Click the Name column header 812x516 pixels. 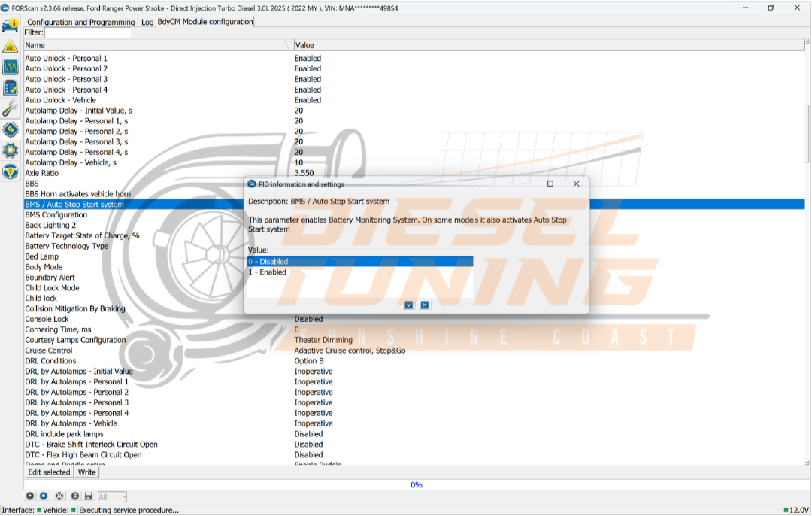point(159,45)
